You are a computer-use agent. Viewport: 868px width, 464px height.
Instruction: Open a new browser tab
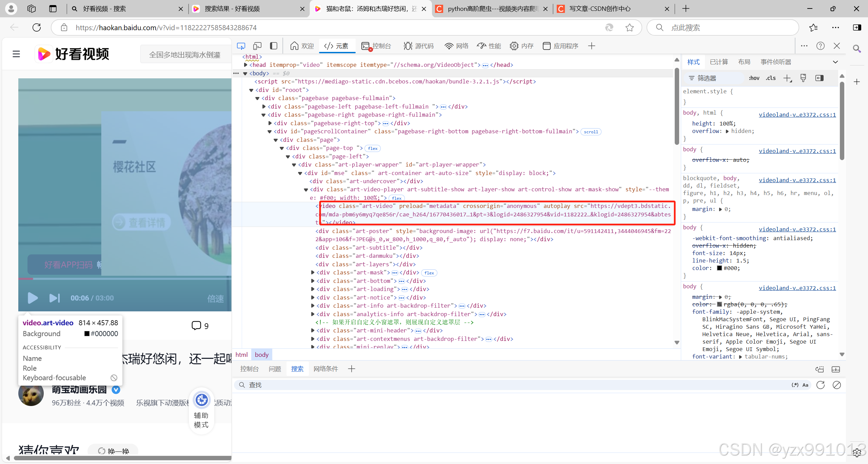[x=686, y=8]
